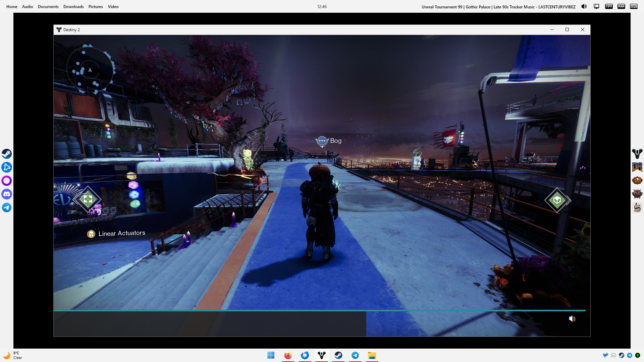Screen dimensions: 644x362
Task: Open the Pictures menu in top bar
Action: [96, 7]
